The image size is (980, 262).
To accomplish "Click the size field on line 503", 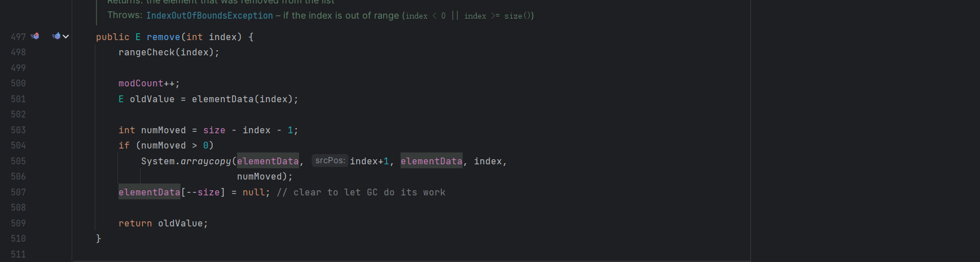I will coord(214,130).
